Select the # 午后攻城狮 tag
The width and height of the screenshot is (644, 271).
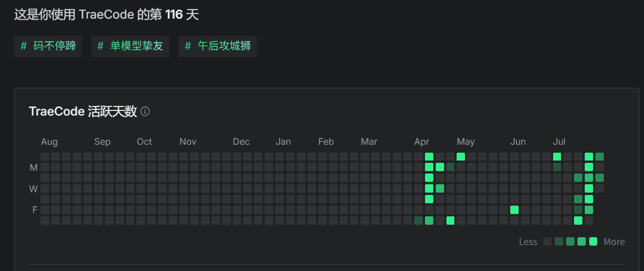pos(217,46)
